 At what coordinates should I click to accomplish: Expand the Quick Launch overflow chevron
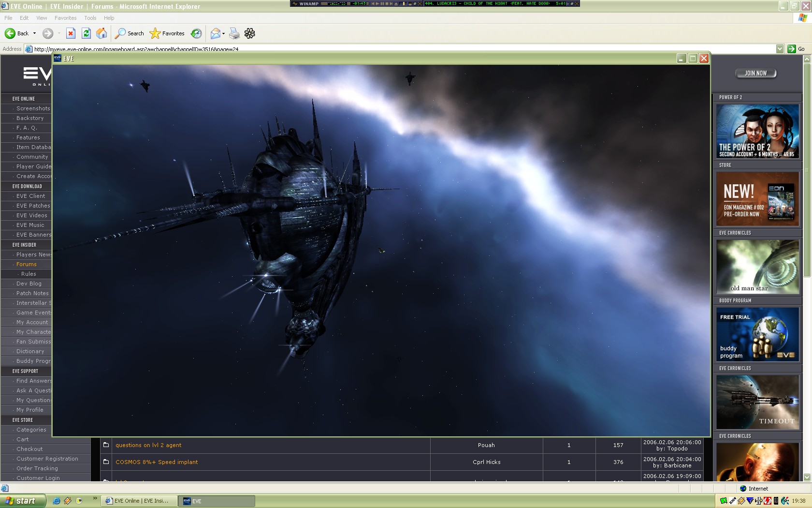pos(95,498)
